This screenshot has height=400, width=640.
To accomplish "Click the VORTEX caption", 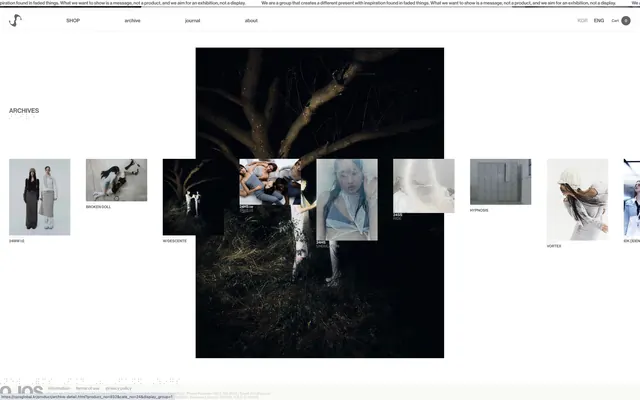I will (554, 246).
